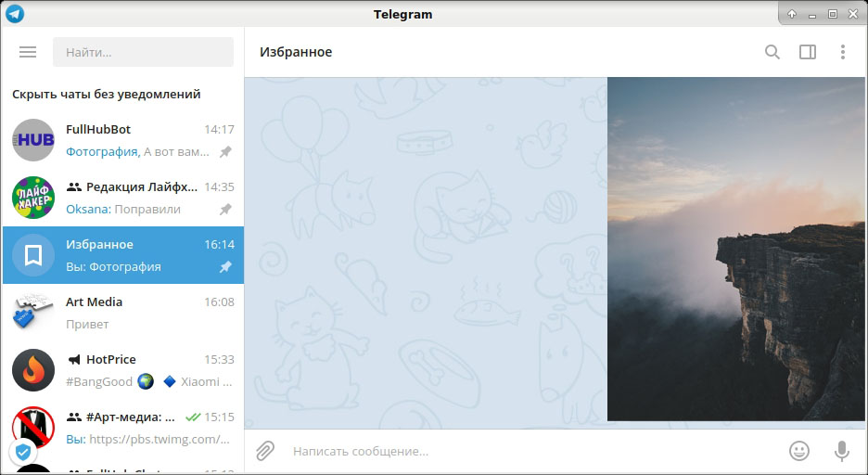Click the Oksana: Поправили preview text
The width and height of the screenshot is (868, 475).
point(123,210)
